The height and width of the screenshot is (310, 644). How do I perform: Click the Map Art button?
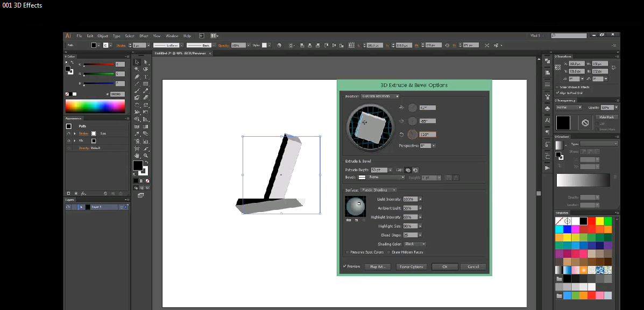[378, 265]
